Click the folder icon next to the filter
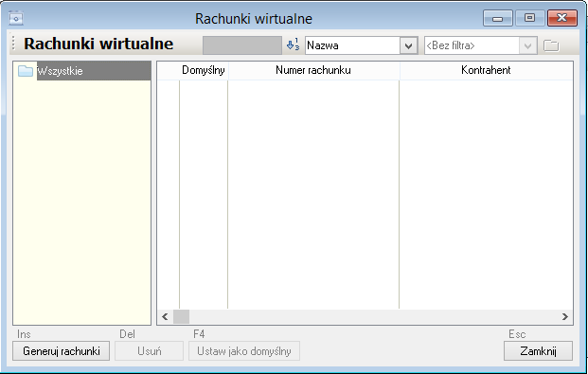 point(551,45)
